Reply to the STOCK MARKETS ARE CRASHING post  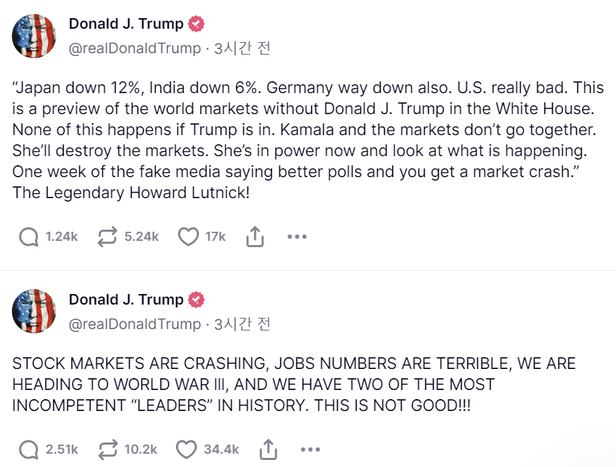point(30,449)
